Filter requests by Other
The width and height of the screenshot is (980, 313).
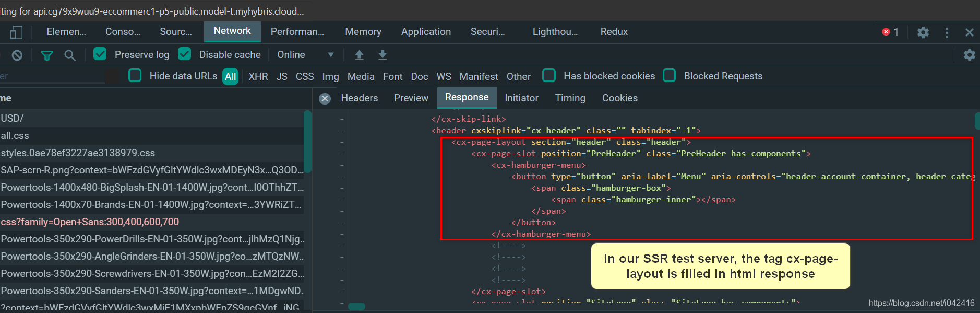(x=518, y=77)
